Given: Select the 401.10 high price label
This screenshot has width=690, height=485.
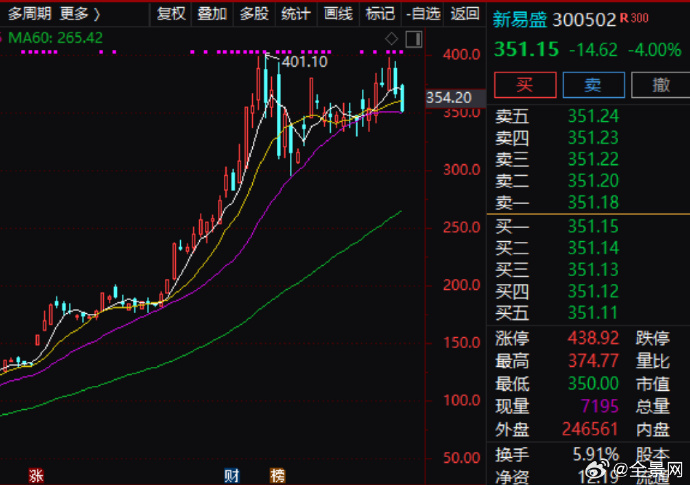Looking at the screenshot, I should [305, 62].
